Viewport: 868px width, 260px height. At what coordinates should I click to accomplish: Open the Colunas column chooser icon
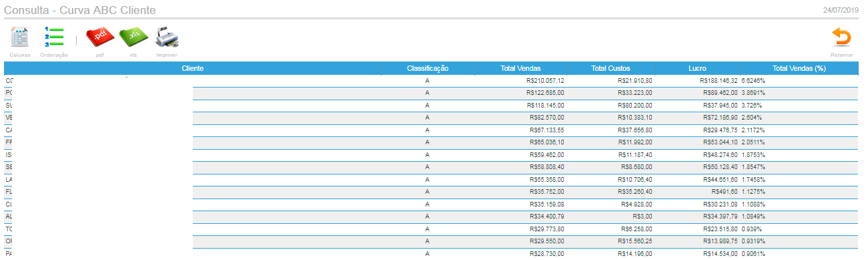(x=20, y=37)
